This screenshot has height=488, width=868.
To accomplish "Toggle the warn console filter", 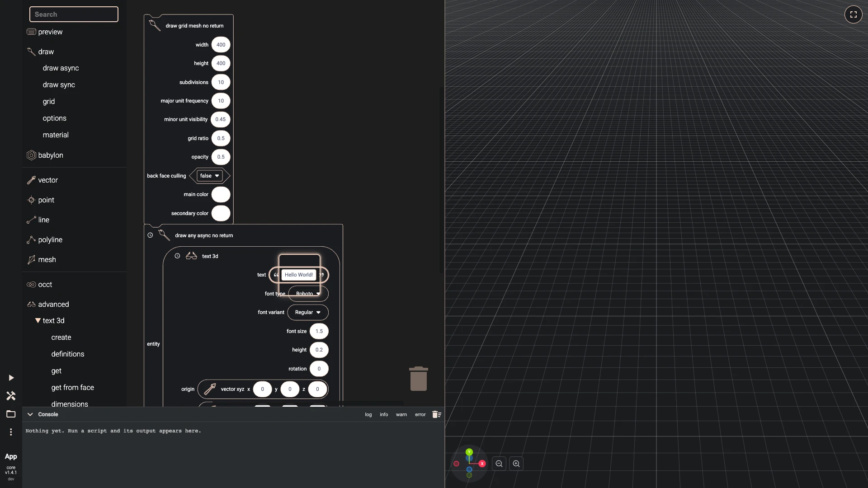I will pos(401,414).
